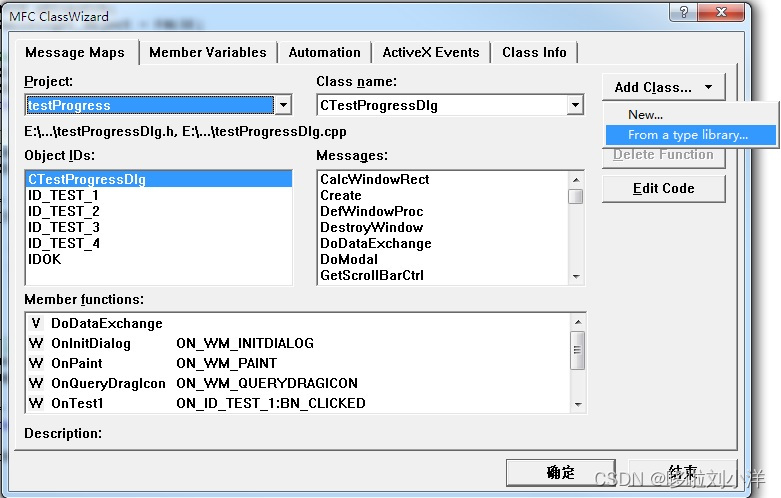
Task: Select OnQueryDragIcon member function row
Action: pos(298,383)
